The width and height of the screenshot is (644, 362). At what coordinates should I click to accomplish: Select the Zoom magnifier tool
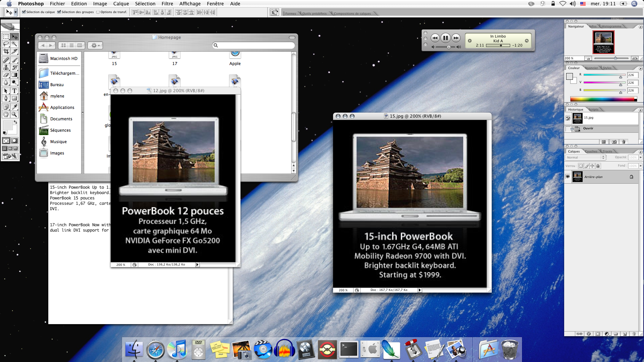14,114
